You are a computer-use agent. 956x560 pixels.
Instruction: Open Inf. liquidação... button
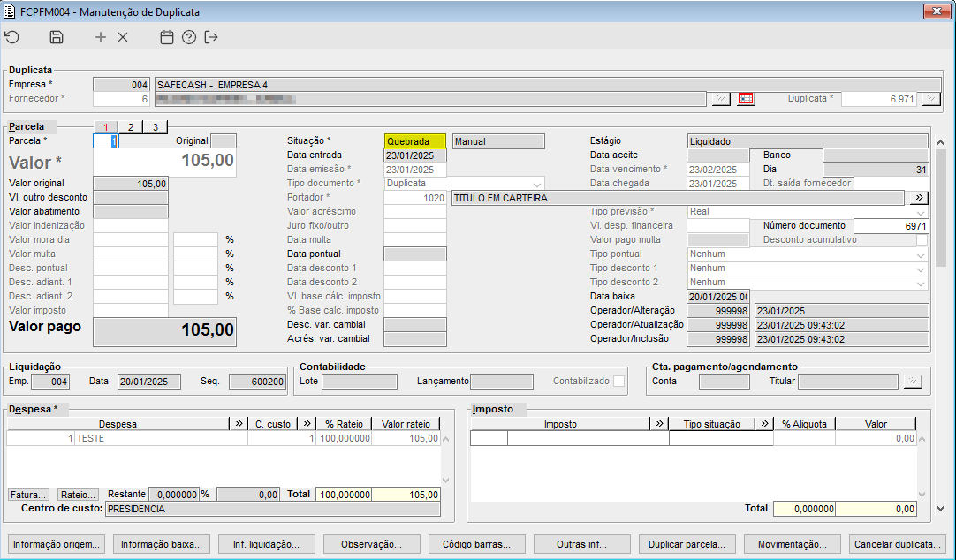point(267,544)
